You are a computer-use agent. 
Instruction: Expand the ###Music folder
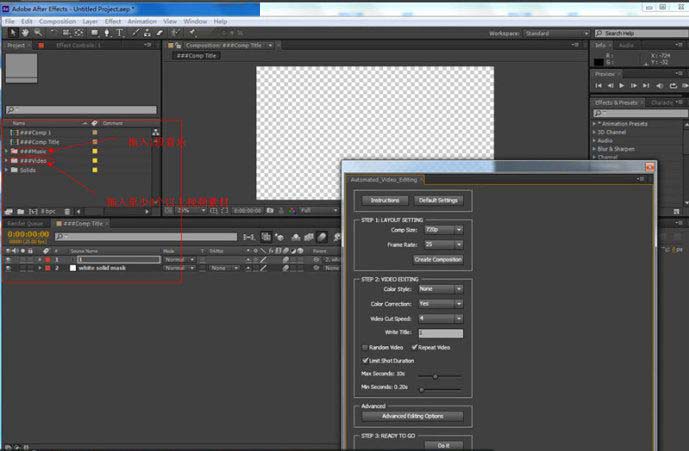[x=8, y=151]
